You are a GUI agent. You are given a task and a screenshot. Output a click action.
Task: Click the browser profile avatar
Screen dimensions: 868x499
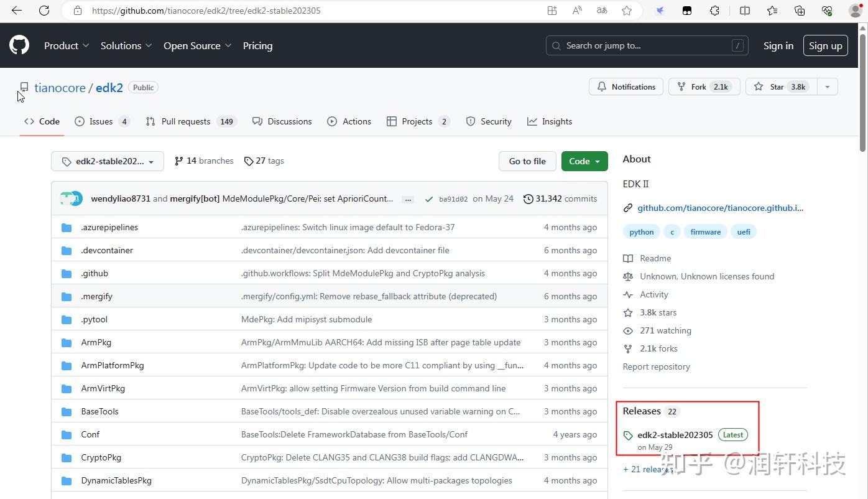point(855,11)
